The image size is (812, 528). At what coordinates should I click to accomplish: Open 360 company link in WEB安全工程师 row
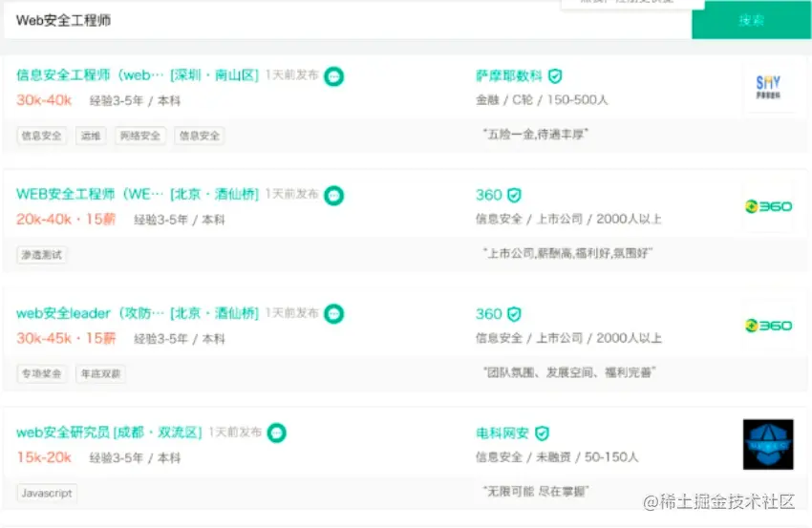[489, 195]
